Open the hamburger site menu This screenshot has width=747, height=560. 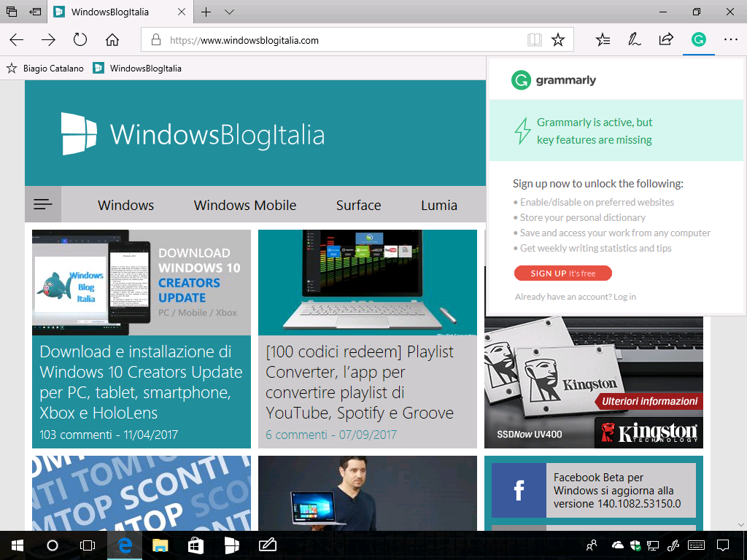click(x=43, y=204)
